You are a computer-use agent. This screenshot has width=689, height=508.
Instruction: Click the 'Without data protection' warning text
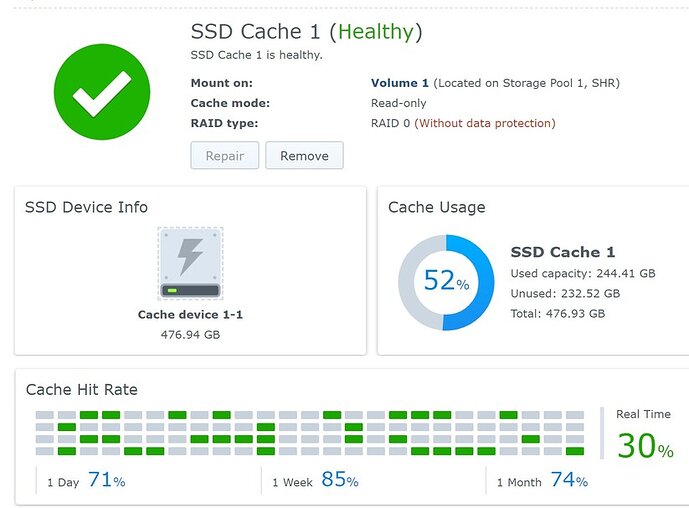click(485, 123)
